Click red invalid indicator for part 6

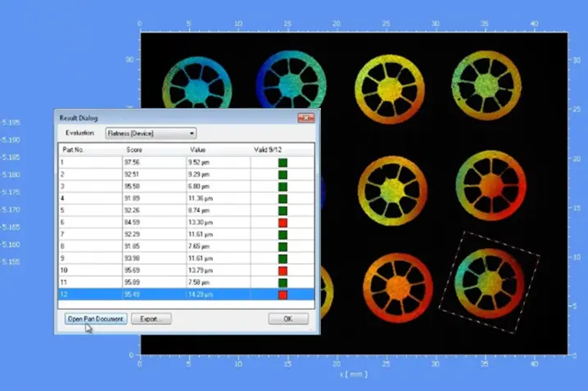[283, 222]
